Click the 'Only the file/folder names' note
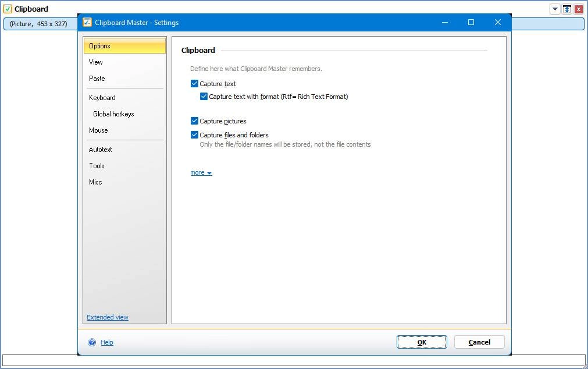The image size is (588, 369). [285, 144]
